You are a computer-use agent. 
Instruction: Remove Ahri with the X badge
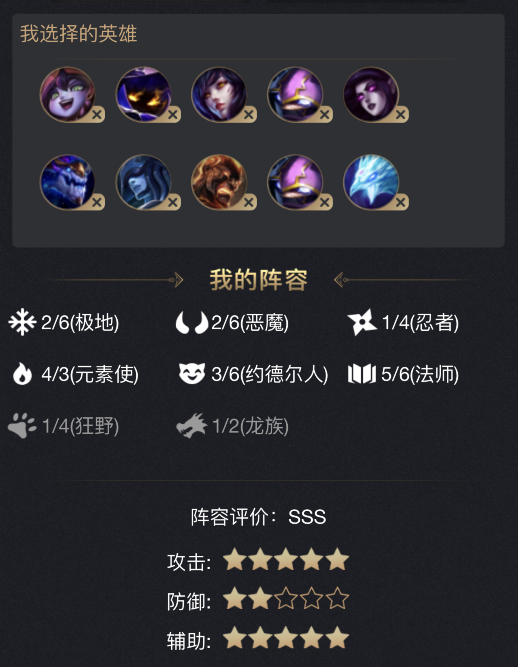pos(249,114)
